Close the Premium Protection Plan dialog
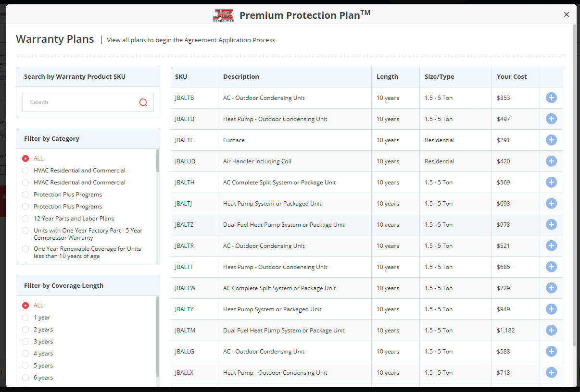Screen dimensions: 580x392 (x=567, y=15)
